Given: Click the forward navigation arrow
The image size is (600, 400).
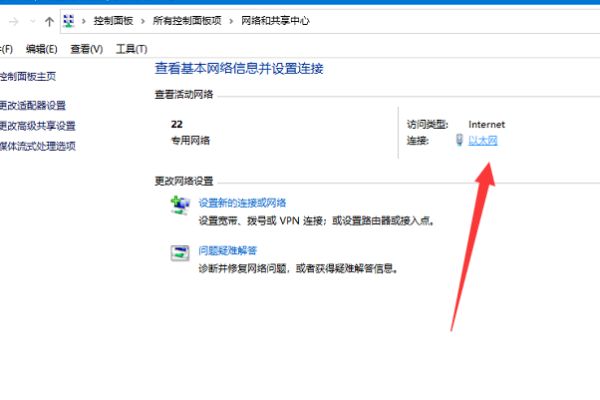Looking at the screenshot, I should click(13, 21).
